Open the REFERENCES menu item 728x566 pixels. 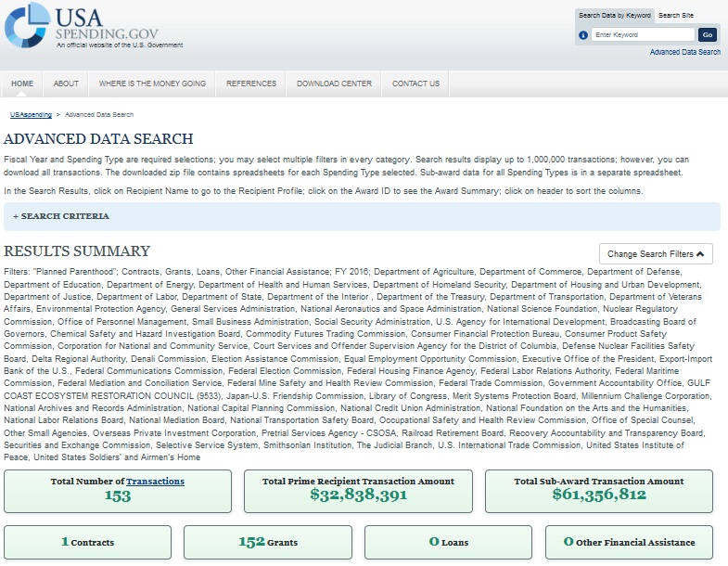pos(251,84)
